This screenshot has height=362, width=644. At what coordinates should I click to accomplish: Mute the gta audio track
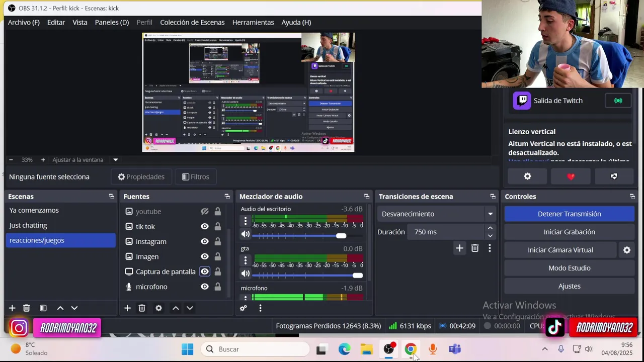point(246,274)
